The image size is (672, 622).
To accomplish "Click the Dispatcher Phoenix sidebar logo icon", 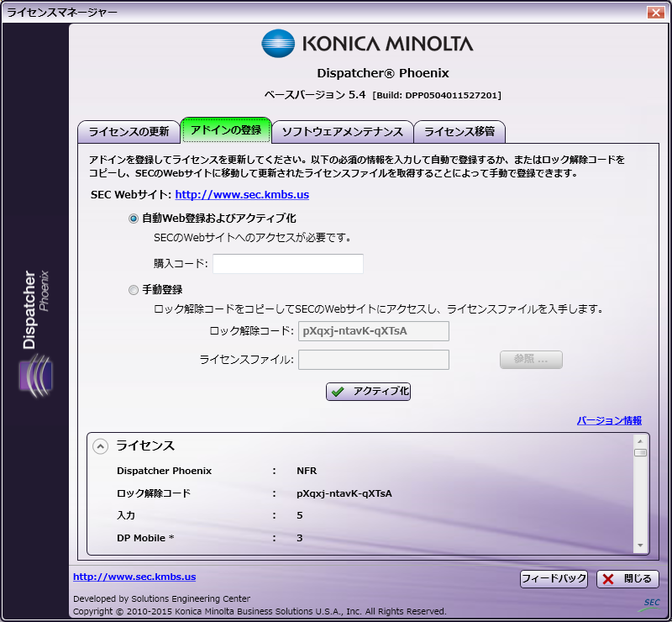I will point(36,376).
